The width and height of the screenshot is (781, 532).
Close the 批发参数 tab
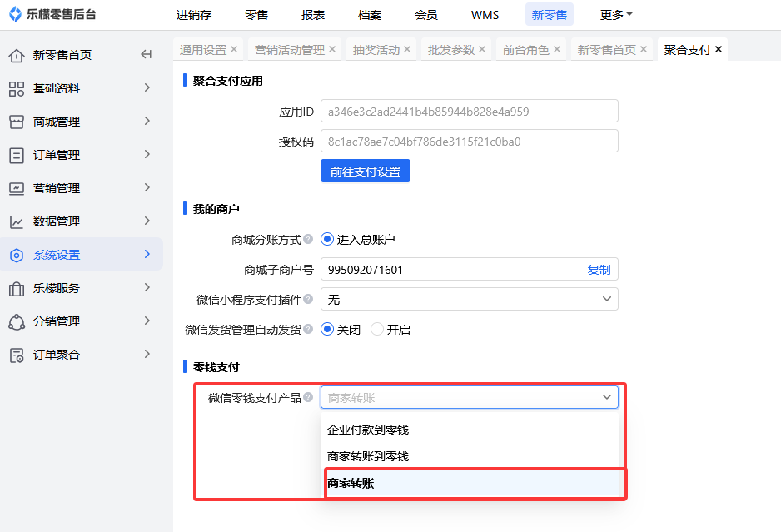pos(481,49)
